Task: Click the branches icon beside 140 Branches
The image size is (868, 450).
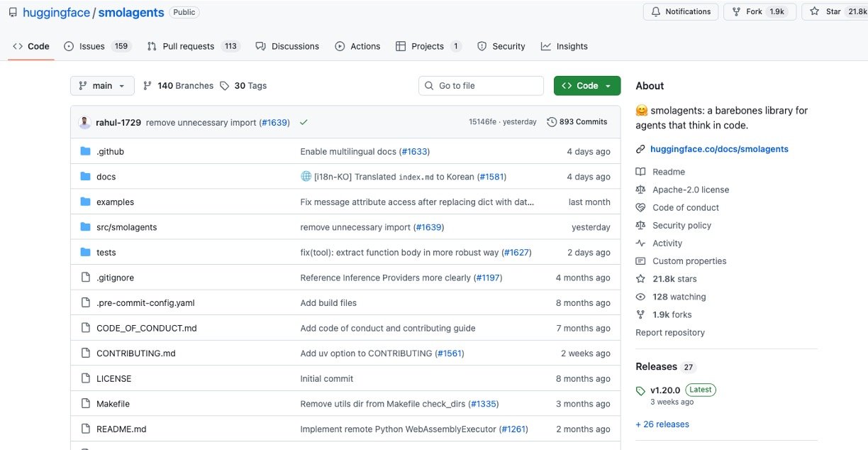Action: (148, 86)
